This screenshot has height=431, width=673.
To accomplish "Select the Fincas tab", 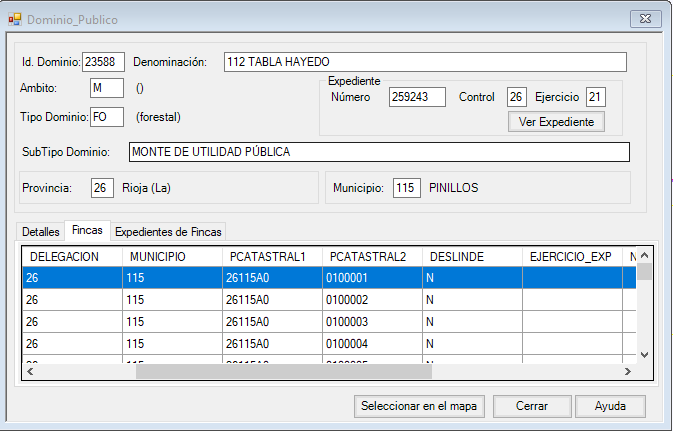I will [87, 231].
